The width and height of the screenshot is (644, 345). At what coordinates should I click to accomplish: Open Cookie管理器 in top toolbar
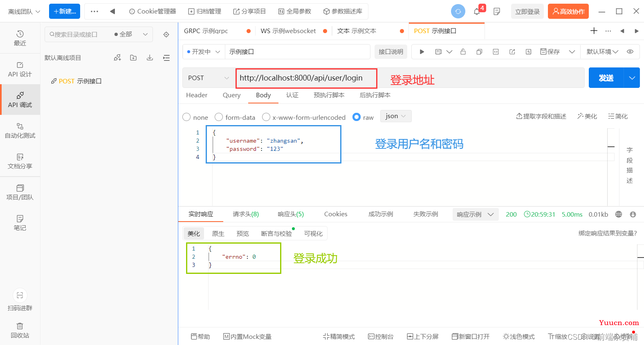coord(153,11)
